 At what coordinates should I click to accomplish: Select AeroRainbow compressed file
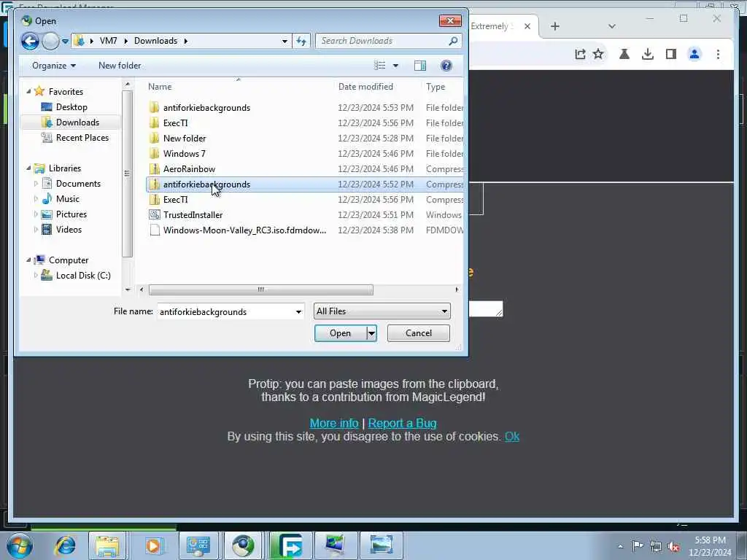[305, 168]
